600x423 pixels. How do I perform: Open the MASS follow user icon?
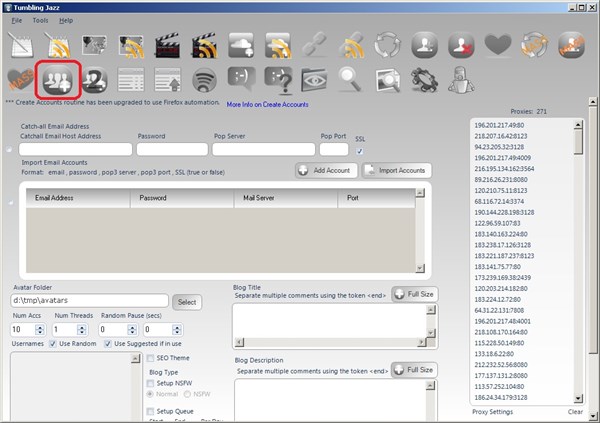pyautogui.click(x=571, y=45)
